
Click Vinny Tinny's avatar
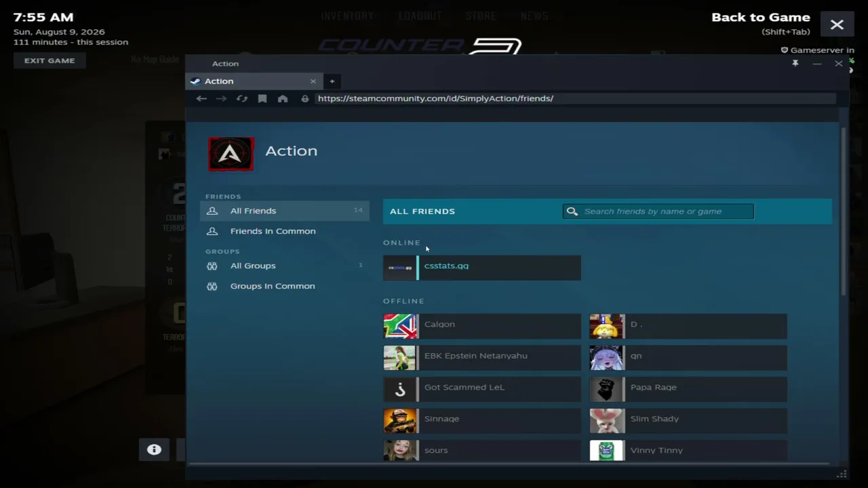pos(606,451)
